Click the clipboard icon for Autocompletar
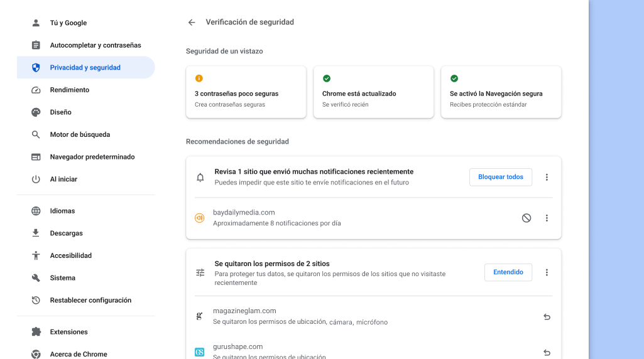 [36, 45]
